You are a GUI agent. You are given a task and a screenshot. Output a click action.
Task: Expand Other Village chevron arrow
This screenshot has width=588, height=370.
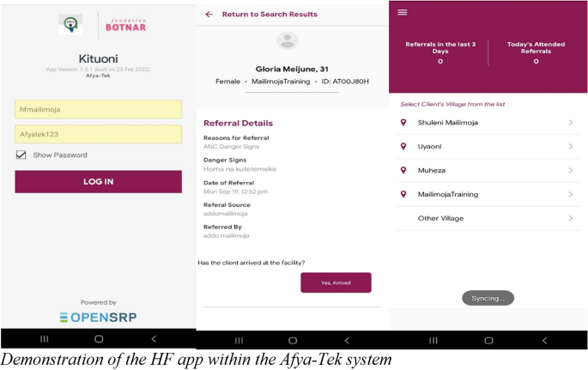(571, 219)
